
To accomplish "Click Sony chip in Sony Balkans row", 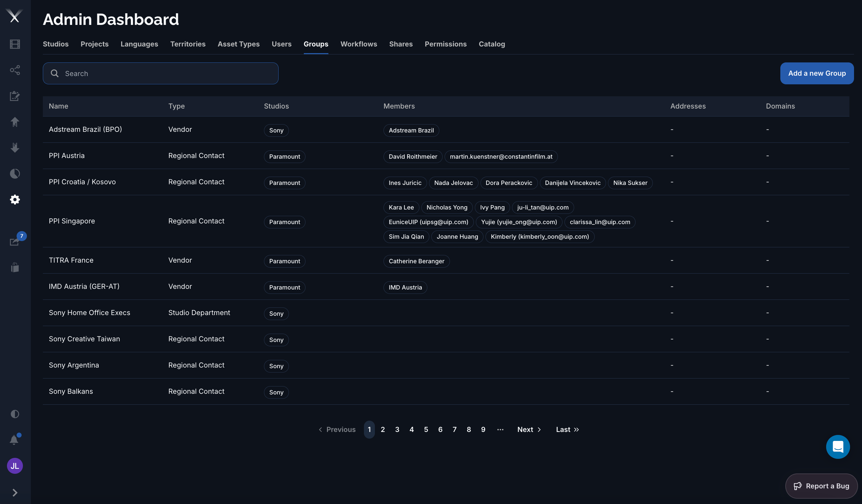I will click(276, 392).
